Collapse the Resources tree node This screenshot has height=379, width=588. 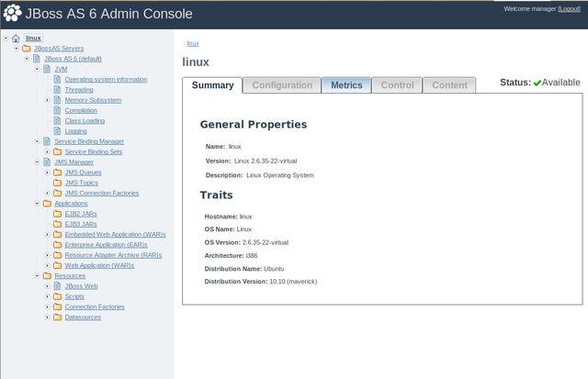(37, 275)
